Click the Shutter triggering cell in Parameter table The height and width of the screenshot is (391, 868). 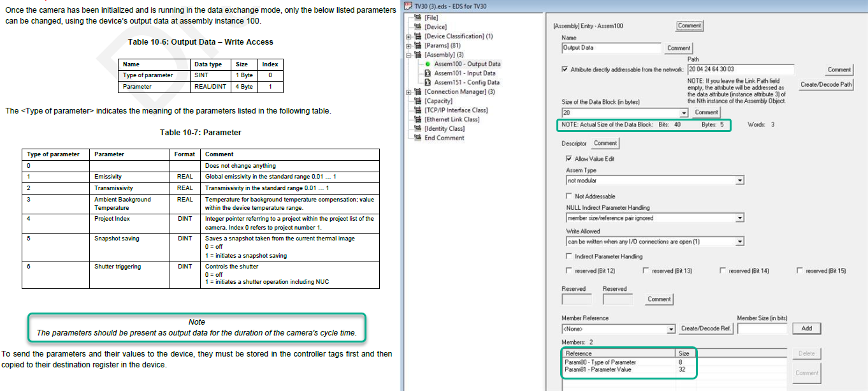click(x=131, y=274)
